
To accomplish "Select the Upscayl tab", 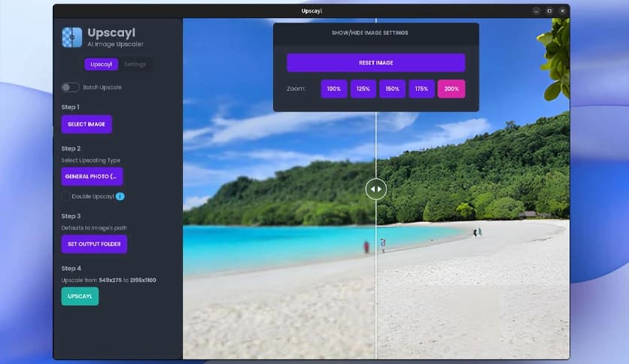I will coord(101,65).
